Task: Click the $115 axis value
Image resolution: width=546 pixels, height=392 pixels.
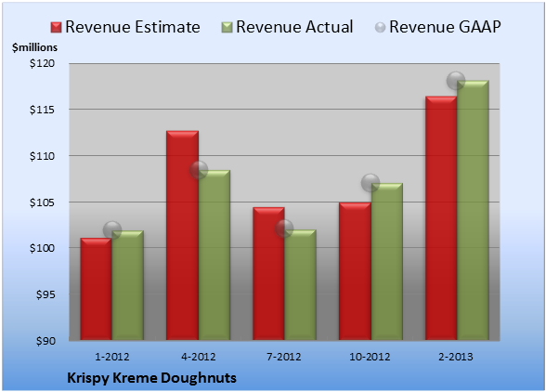Action: coord(42,110)
